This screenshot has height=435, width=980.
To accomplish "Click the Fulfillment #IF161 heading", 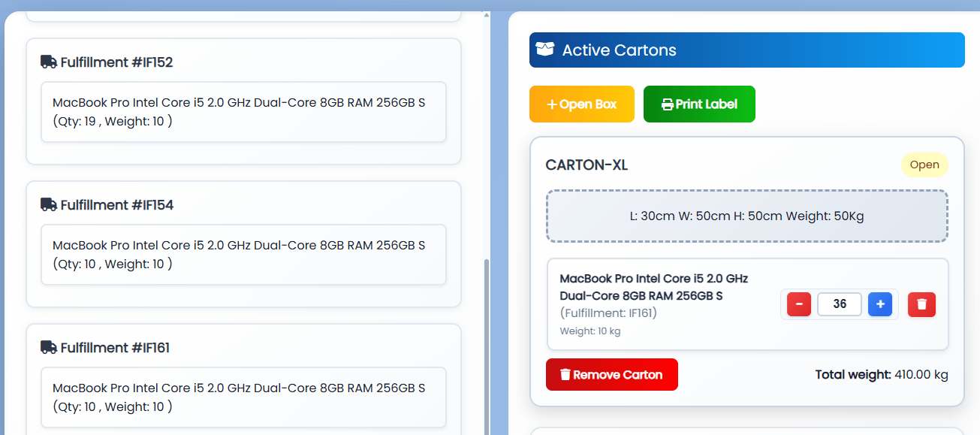I will tap(115, 348).
